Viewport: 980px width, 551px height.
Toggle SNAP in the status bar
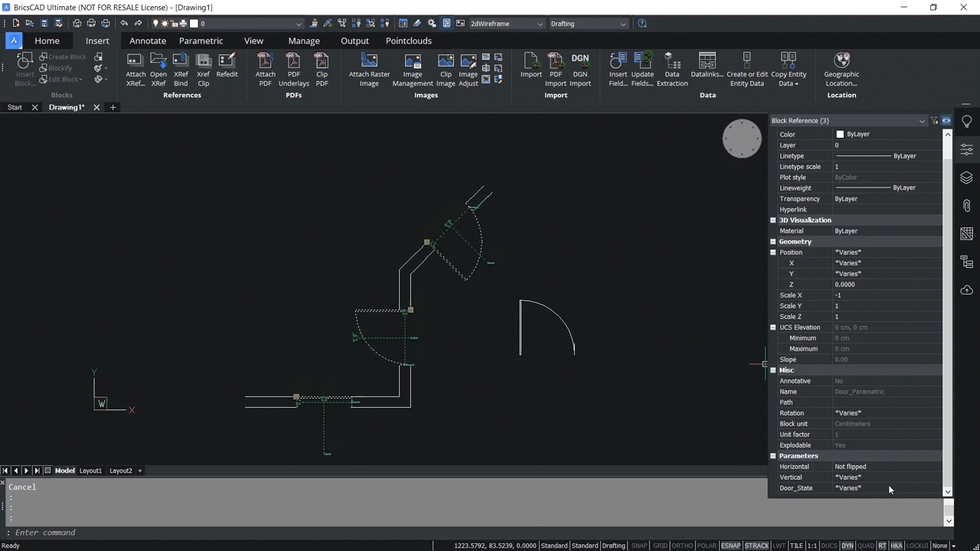639,546
